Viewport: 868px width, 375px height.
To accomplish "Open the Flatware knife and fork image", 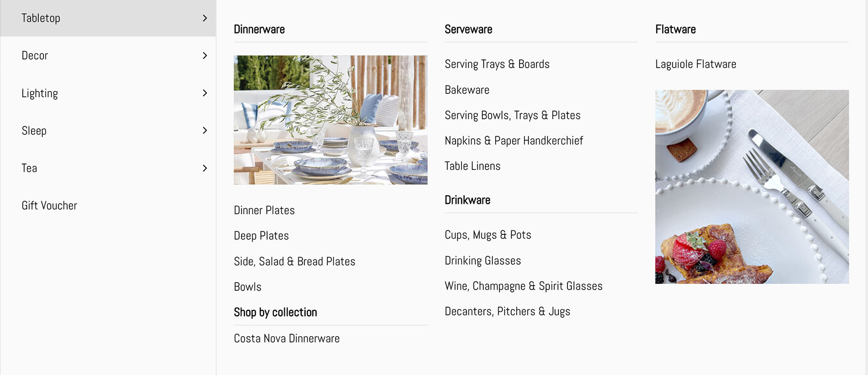I will click(x=752, y=187).
